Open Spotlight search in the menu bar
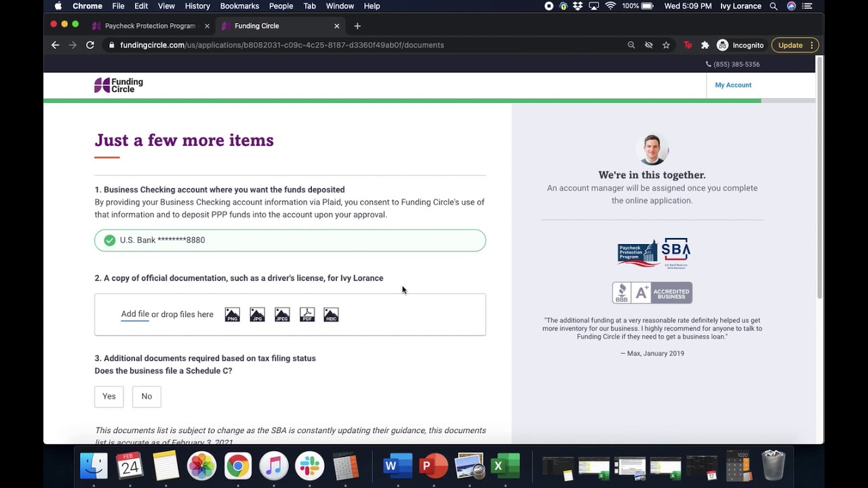Image resolution: width=868 pixels, height=488 pixels. click(774, 6)
